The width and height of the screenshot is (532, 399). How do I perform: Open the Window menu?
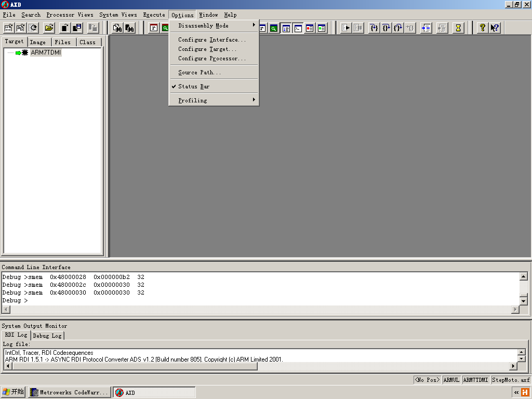208,15
